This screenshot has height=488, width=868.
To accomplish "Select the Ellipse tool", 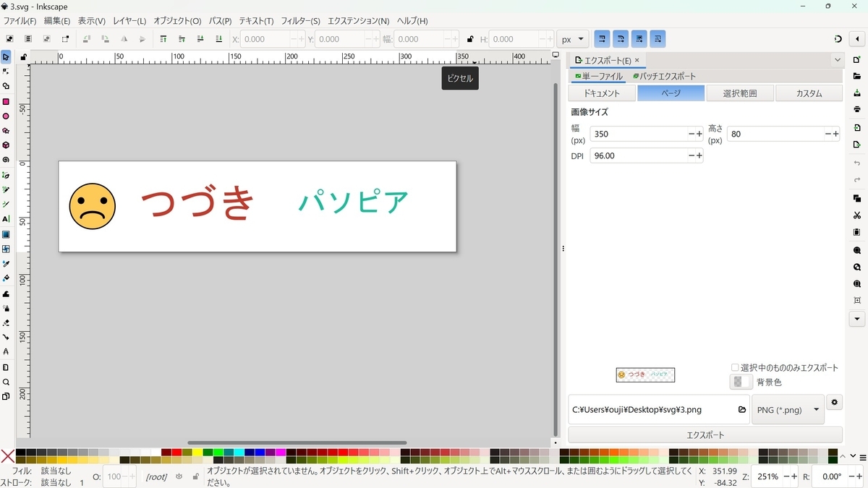I will (6, 116).
